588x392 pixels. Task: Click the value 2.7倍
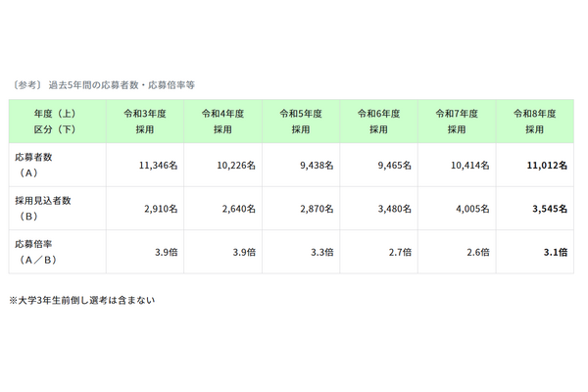pos(401,252)
